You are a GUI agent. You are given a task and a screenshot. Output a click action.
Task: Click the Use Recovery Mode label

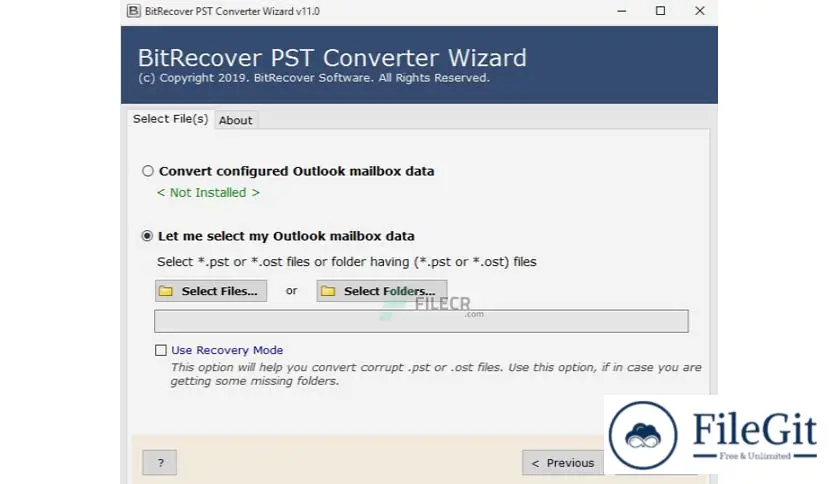click(x=227, y=350)
